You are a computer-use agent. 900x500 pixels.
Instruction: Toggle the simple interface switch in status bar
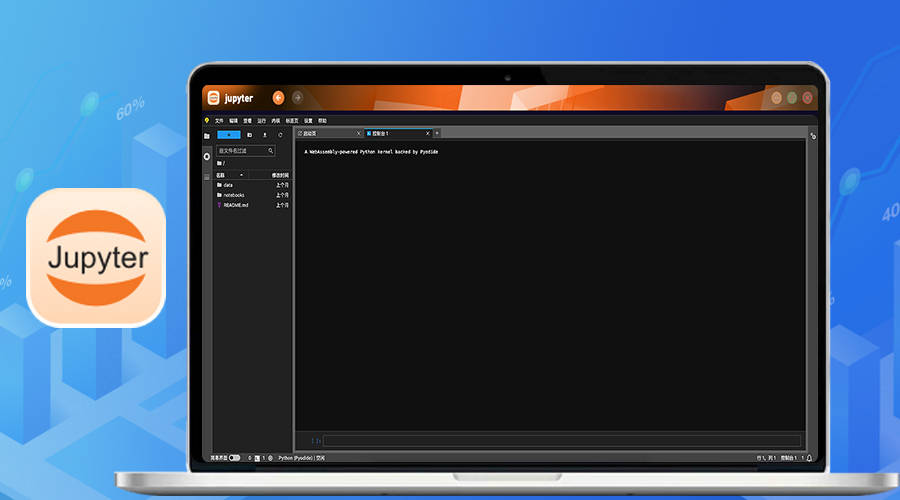point(234,458)
